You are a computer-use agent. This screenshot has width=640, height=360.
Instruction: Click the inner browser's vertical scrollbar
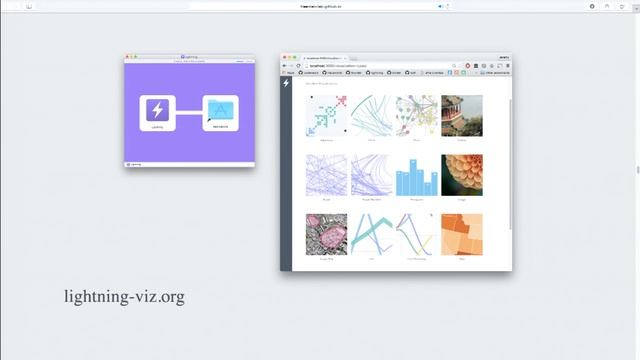pyautogui.click(x=510, y=163)
